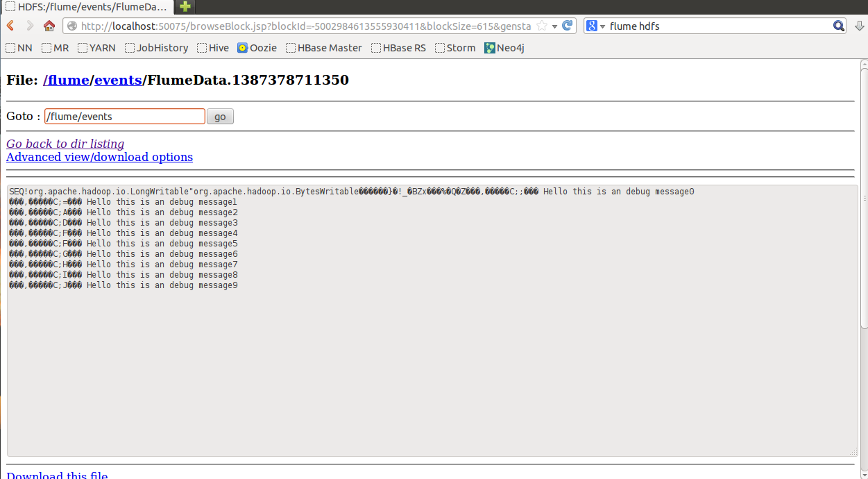Open the Oozie bookmark via its icon
Viewport: 868px width, 479px height.
tap(243, 48)
